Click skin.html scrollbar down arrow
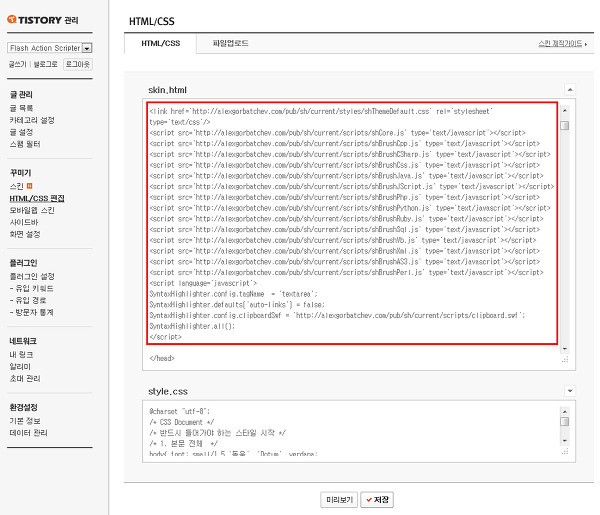The height and width of the screenshot is (515, 600). [564, 349]
